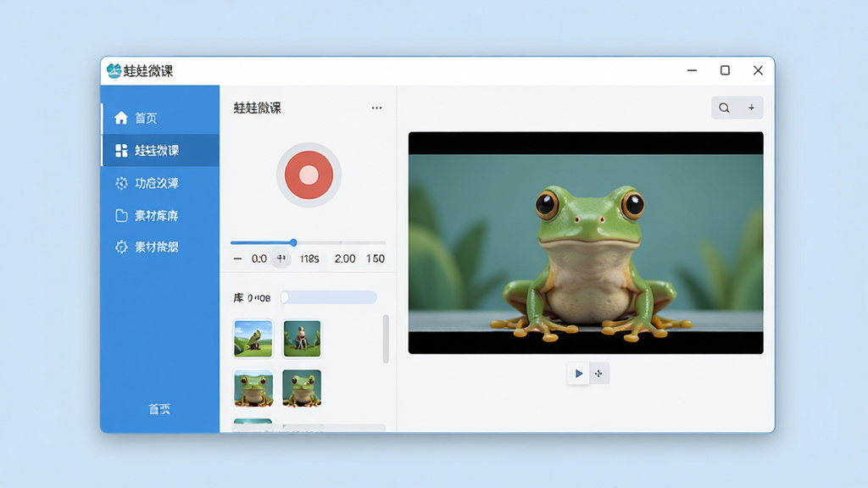Click the white handle on the 库 bar
The height and width of the screenshot is (488, 868).
[x=285, y=297]
